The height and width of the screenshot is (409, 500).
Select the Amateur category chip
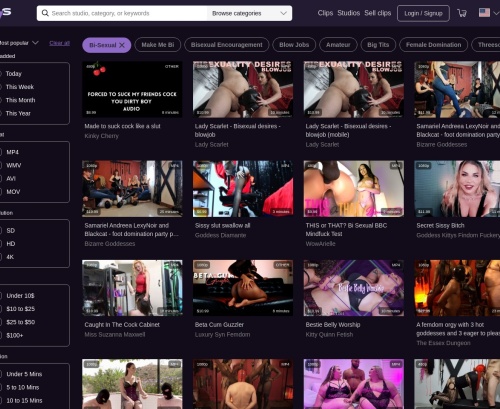click(x=338, y=45)
